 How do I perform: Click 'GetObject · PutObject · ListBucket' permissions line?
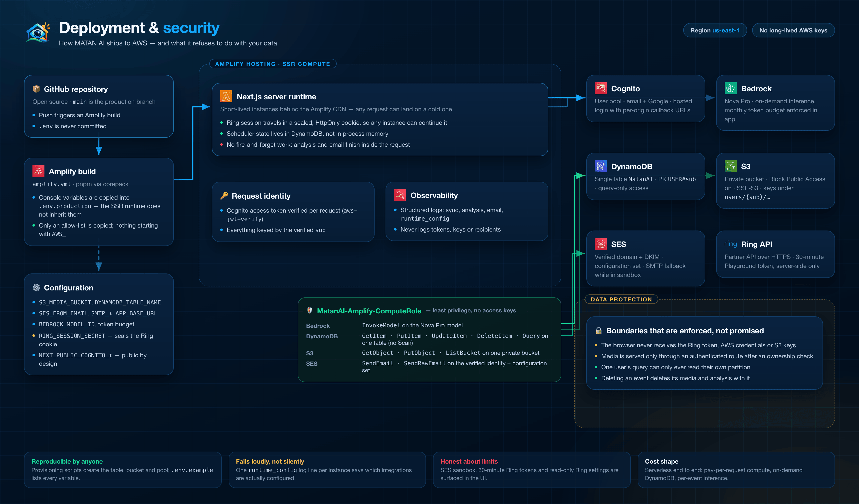451,353
